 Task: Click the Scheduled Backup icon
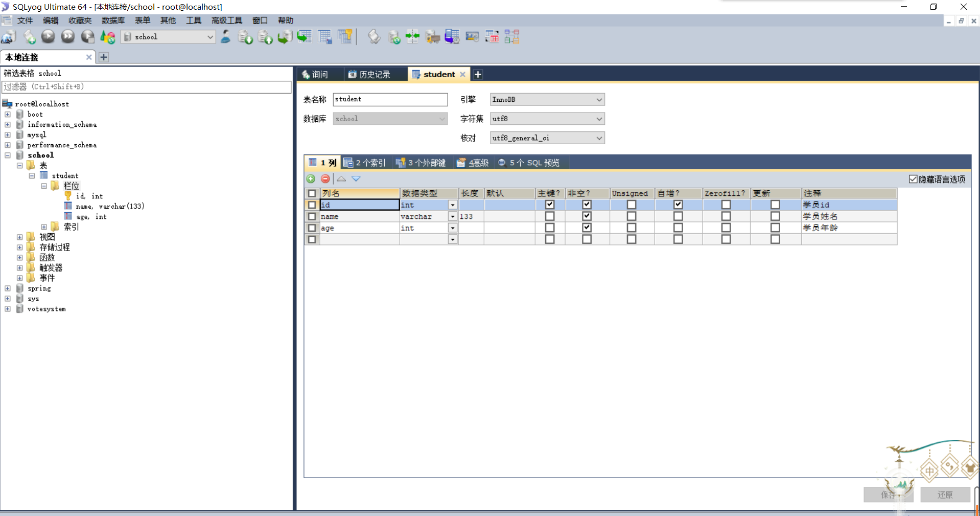[452, 37]
